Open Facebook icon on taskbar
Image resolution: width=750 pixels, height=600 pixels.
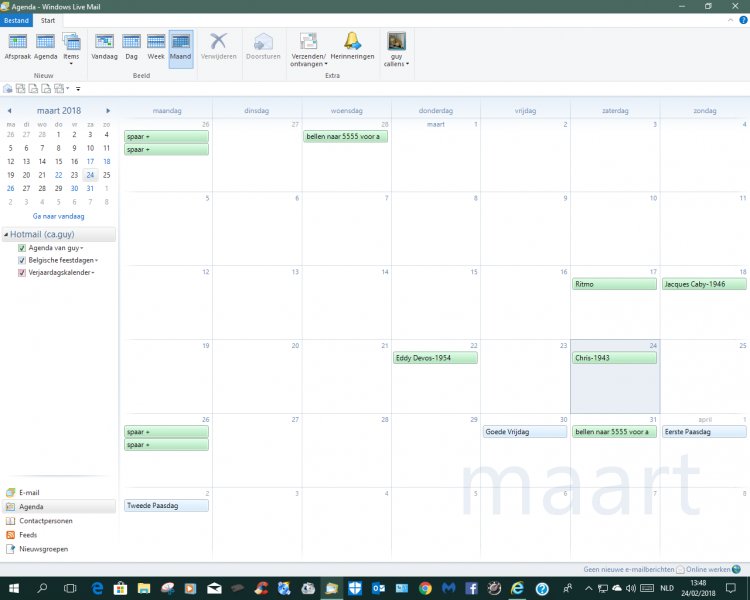pyautogui.click(x=472, y=588)
